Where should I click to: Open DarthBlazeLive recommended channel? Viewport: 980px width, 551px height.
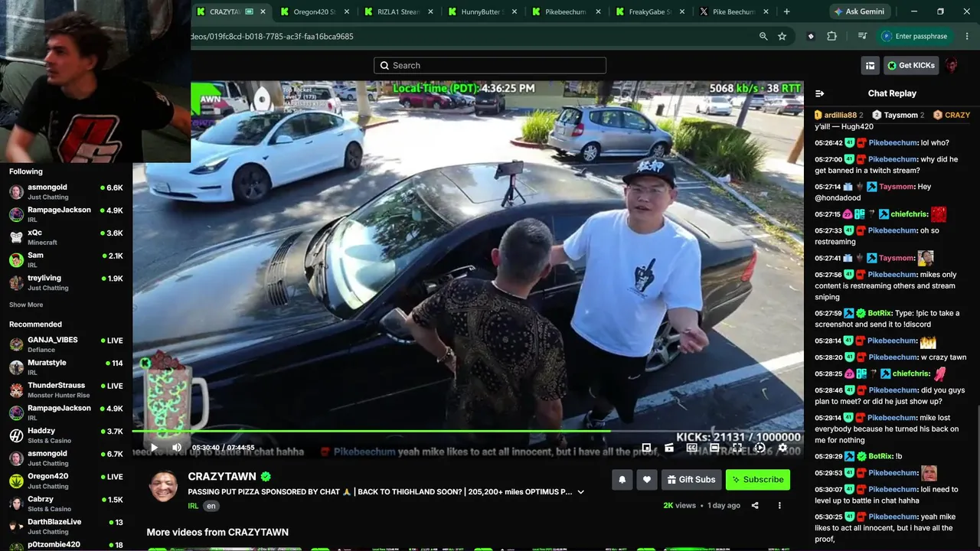click(66, 526)
